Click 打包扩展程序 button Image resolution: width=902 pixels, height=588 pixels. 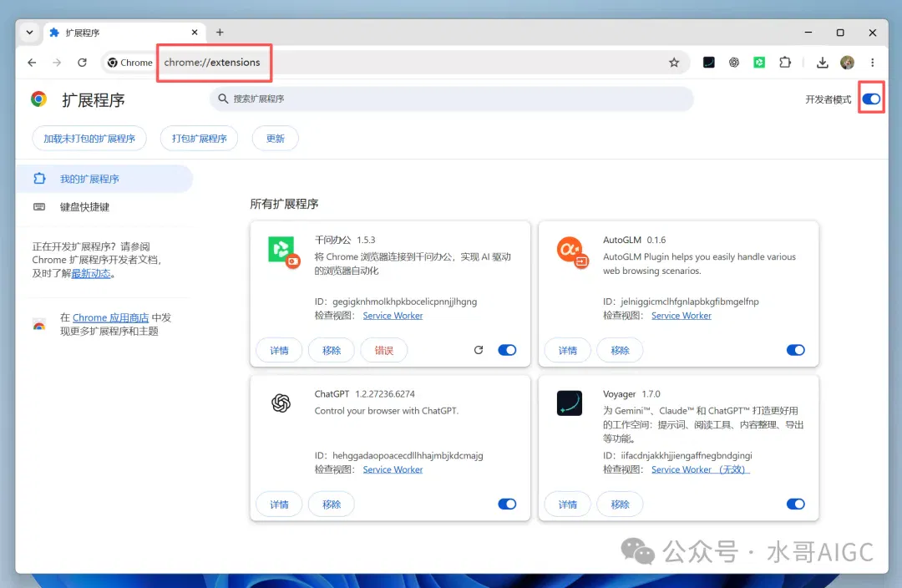tap(199, 139)
